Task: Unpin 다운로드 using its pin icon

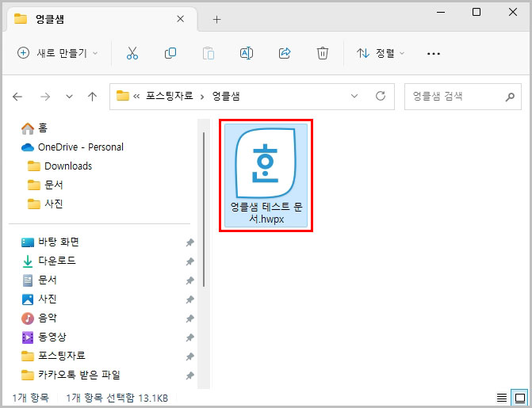Action: click(189, 261)
